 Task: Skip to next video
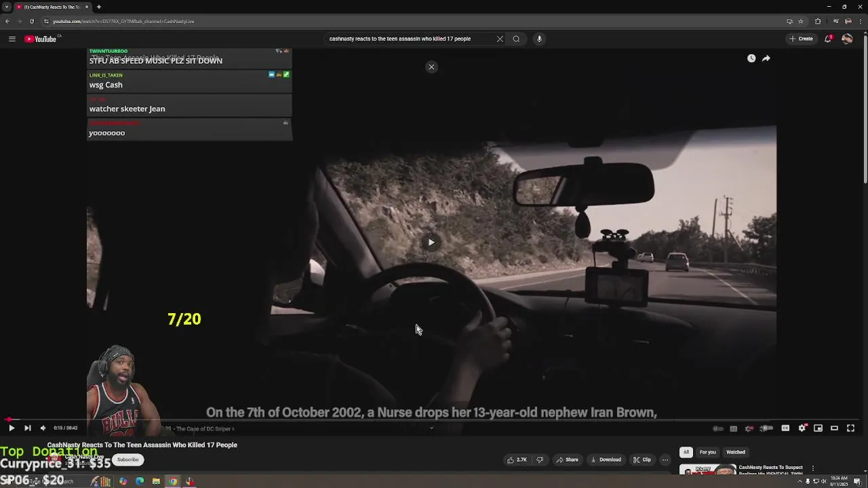[x=27, y=428]
